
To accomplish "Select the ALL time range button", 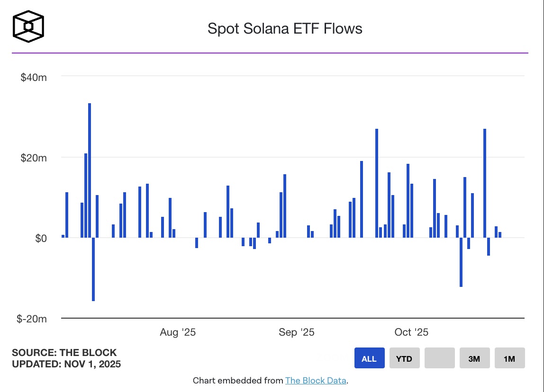I will point(369,358).
